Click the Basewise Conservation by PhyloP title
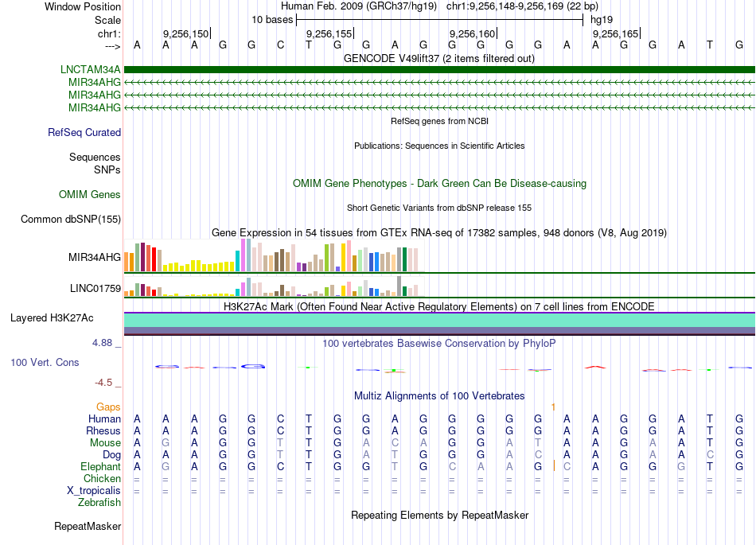 coord(439,344)
